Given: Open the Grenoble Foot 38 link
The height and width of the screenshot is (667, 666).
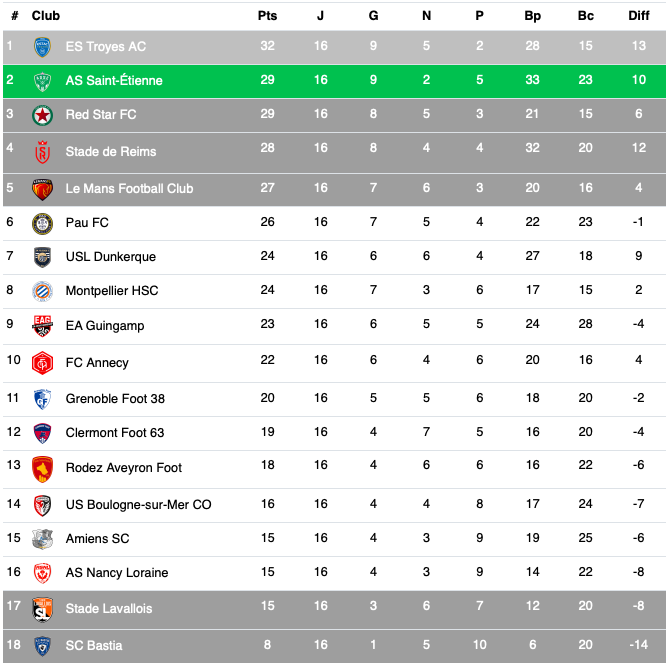Looking at the screenshot, I should (115, 398).
